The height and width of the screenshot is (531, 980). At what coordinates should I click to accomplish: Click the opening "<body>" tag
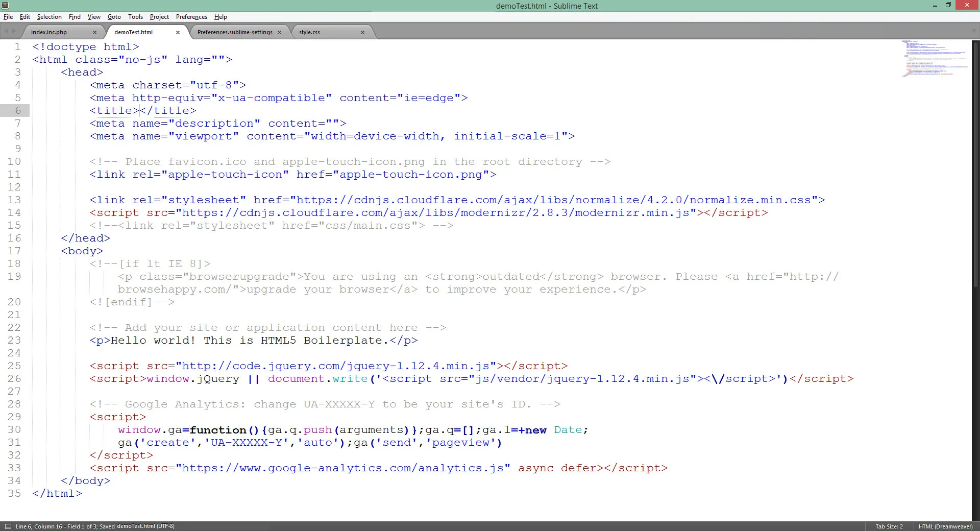pos(82,251)
